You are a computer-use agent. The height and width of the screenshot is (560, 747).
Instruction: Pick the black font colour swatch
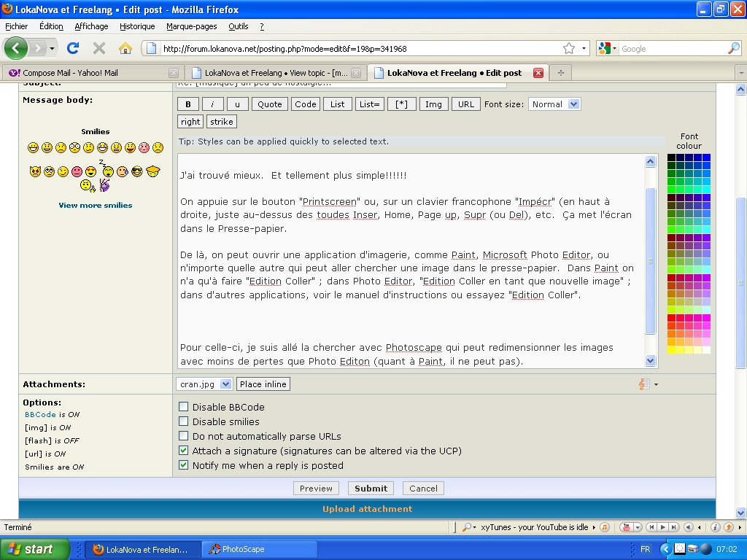pyautogui.click(x=671, y=157)
